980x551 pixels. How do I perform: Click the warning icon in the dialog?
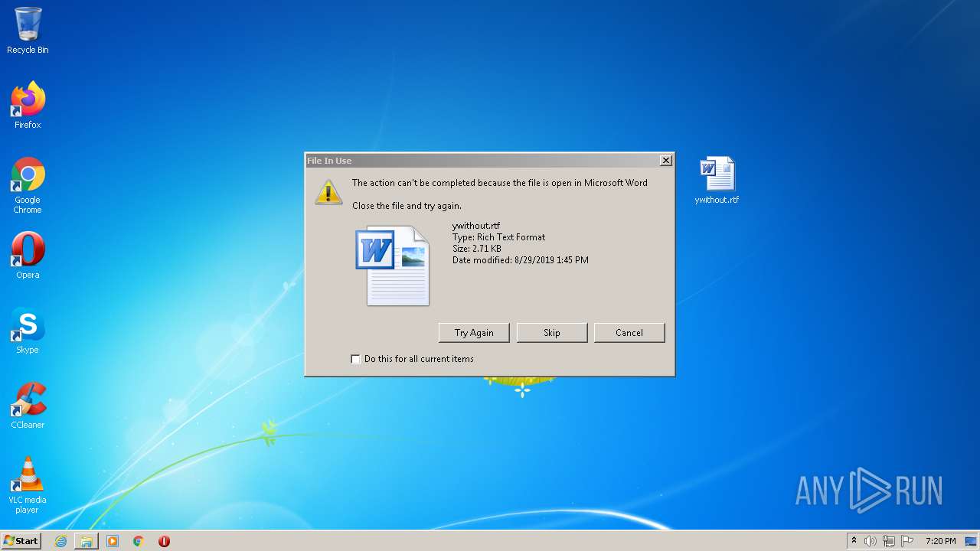click(328, 191)
